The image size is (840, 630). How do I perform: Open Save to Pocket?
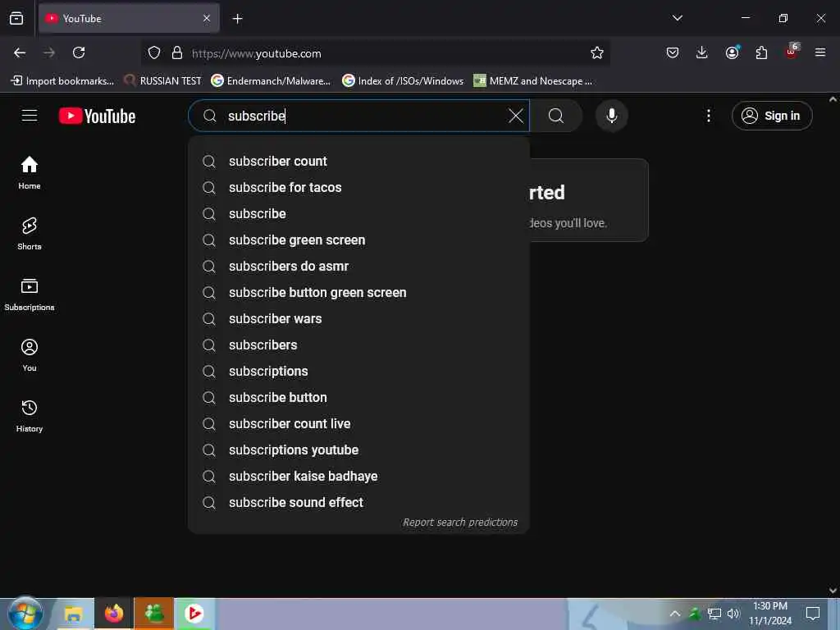pyautogui.click(x=673, y=52)
